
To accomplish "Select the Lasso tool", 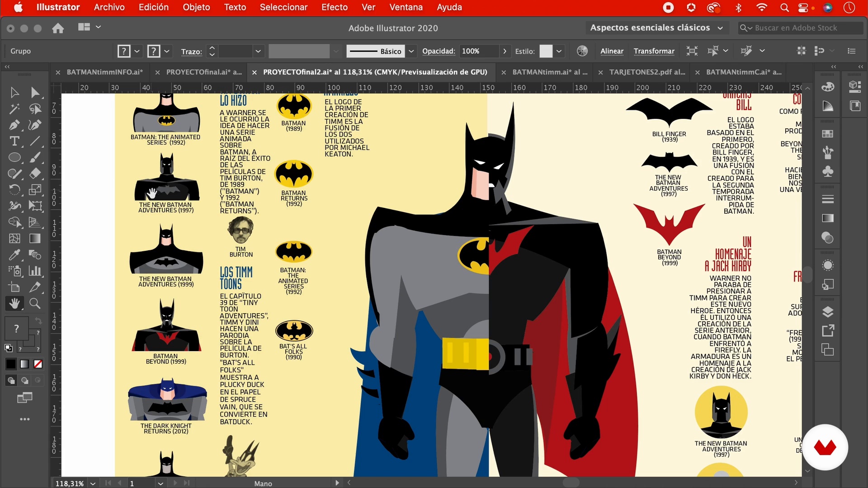I will 35,109.
